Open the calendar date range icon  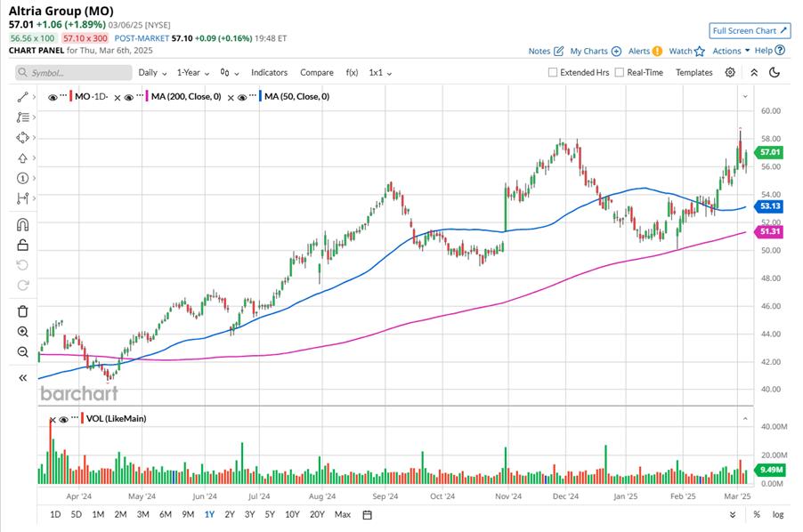click(367, 514)
